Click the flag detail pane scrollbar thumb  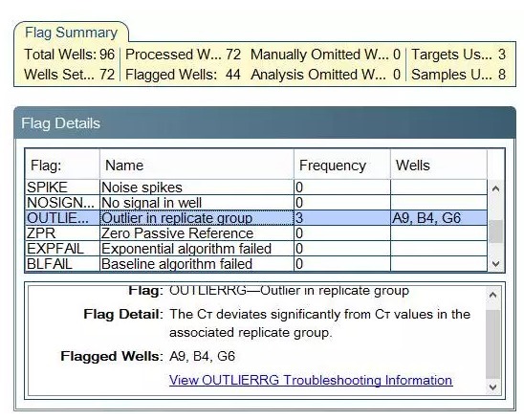pyautogui.click(x=492, y=343)
